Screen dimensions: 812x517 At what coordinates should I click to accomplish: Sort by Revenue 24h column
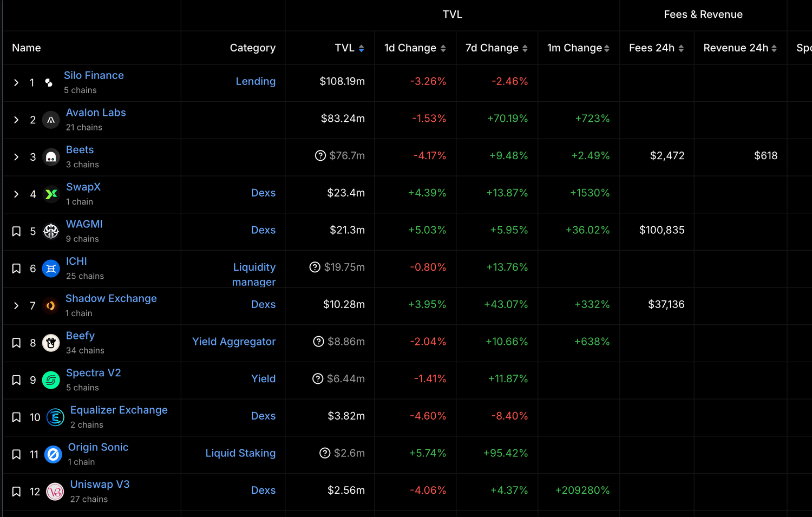[740, 48]
